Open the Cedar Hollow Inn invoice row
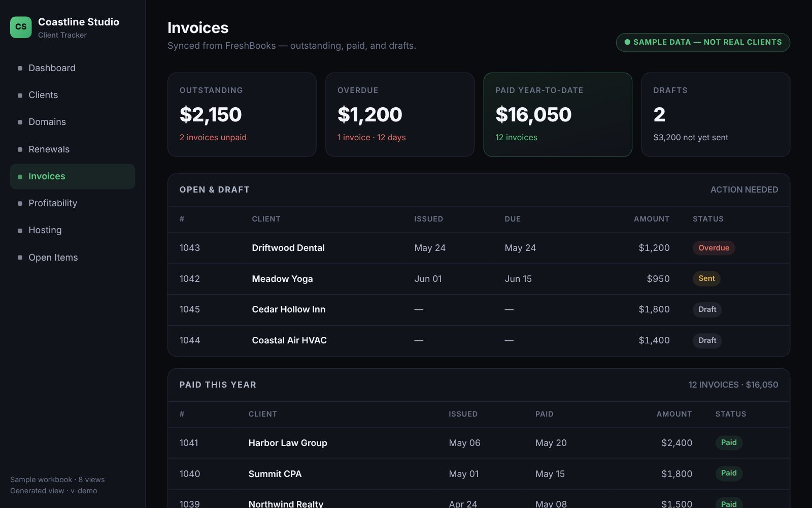The height and width of the screenshot is (508, 812). tap(479, 310)
